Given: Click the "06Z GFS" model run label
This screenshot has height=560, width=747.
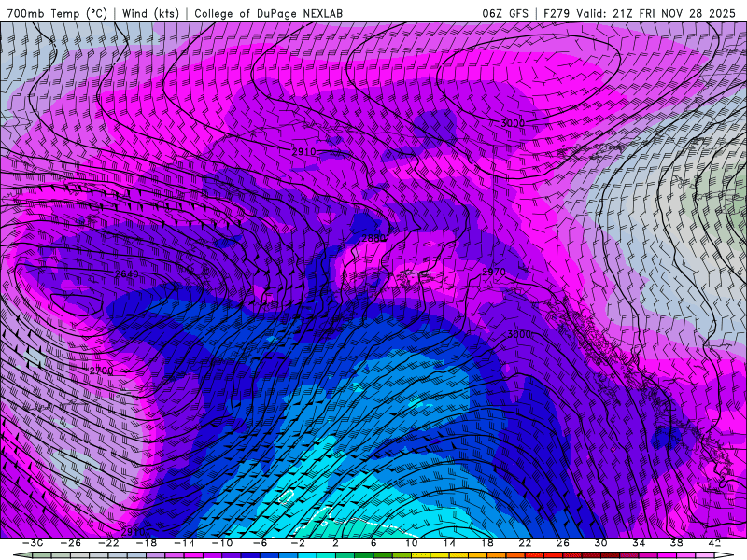Looking at the screenshot, I should 505,13.
